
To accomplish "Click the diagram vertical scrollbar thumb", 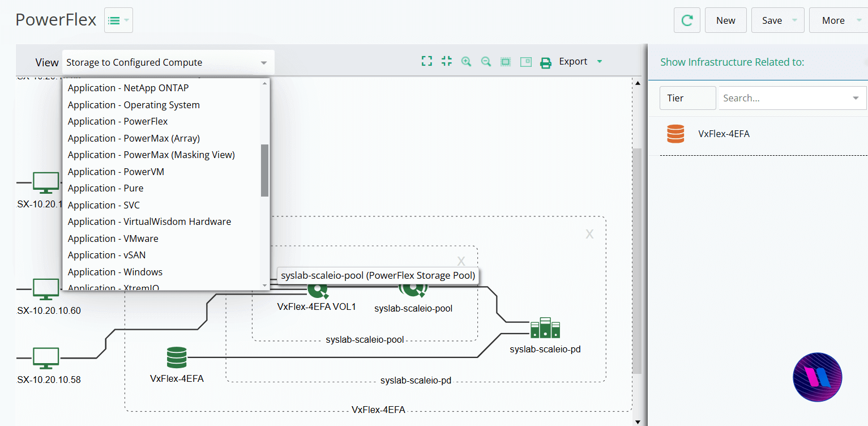I will [x=637, y=261].
